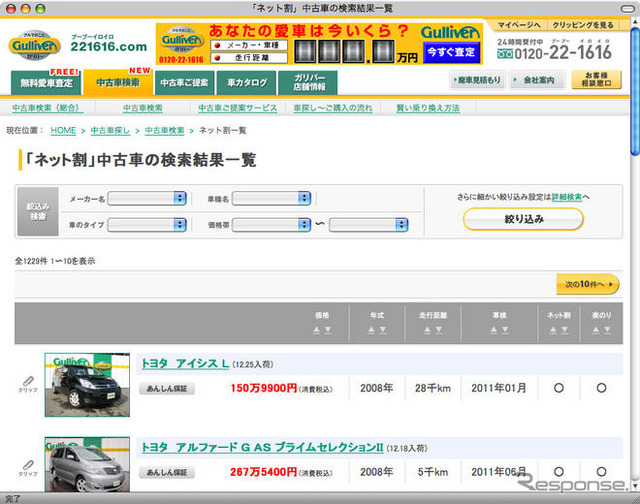Click the メーカー・車種 field in the banner

(x=249, y=45)
